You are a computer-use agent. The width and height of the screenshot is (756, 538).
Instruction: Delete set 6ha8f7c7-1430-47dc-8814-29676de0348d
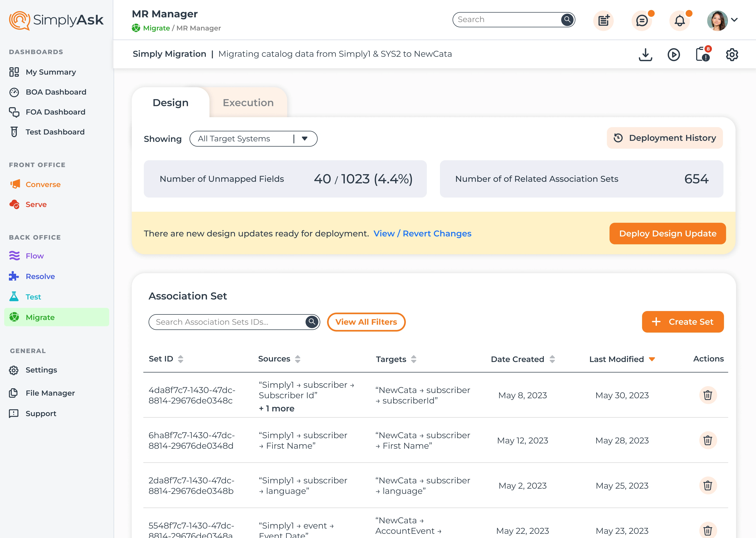[x=708, y=440]
